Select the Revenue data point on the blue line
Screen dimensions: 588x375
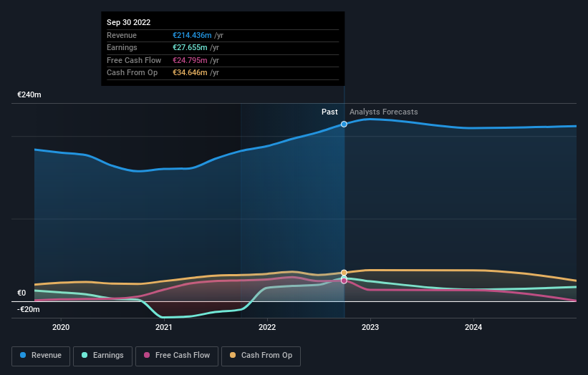(x=344, y=124)
